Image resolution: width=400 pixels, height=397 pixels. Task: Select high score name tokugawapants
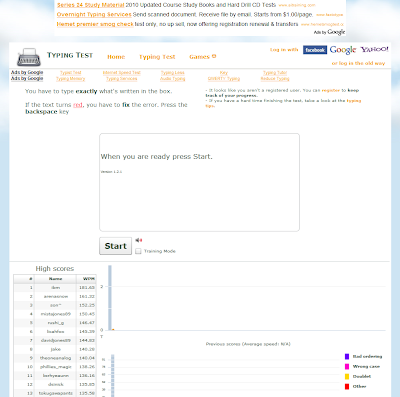point(56,393)
